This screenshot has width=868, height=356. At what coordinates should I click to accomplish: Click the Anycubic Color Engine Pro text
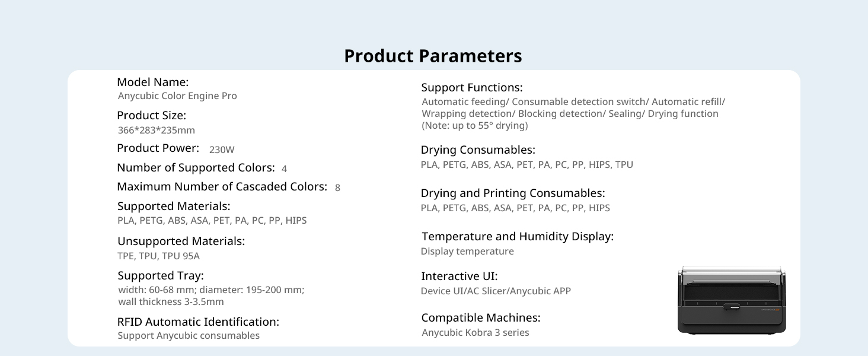tap(177, 96)
